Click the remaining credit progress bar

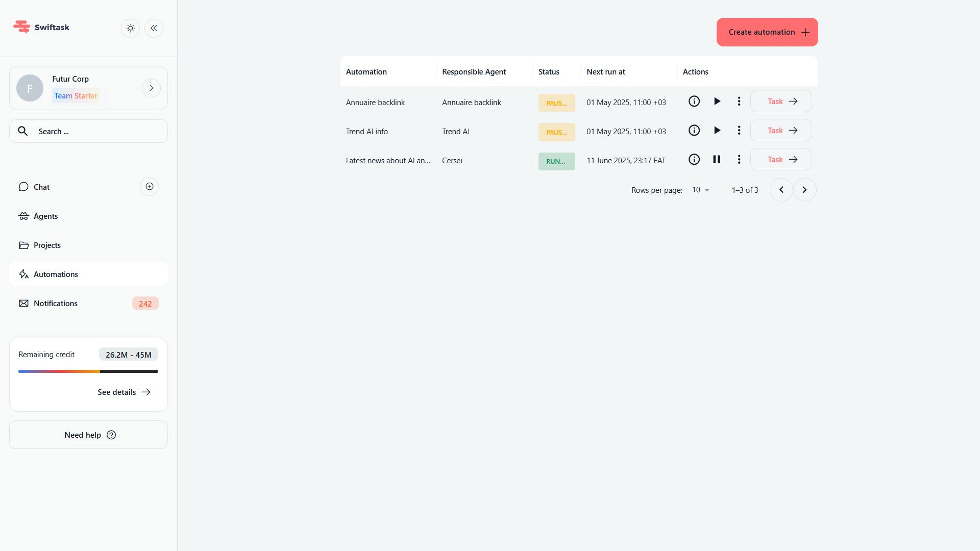(88, 371)
